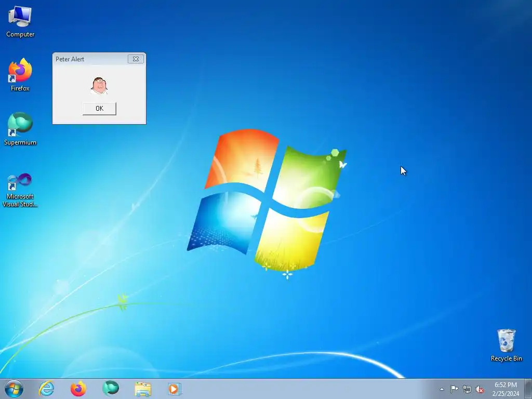Open Windows Explorer from the taskbar

[x=143, y=389]
